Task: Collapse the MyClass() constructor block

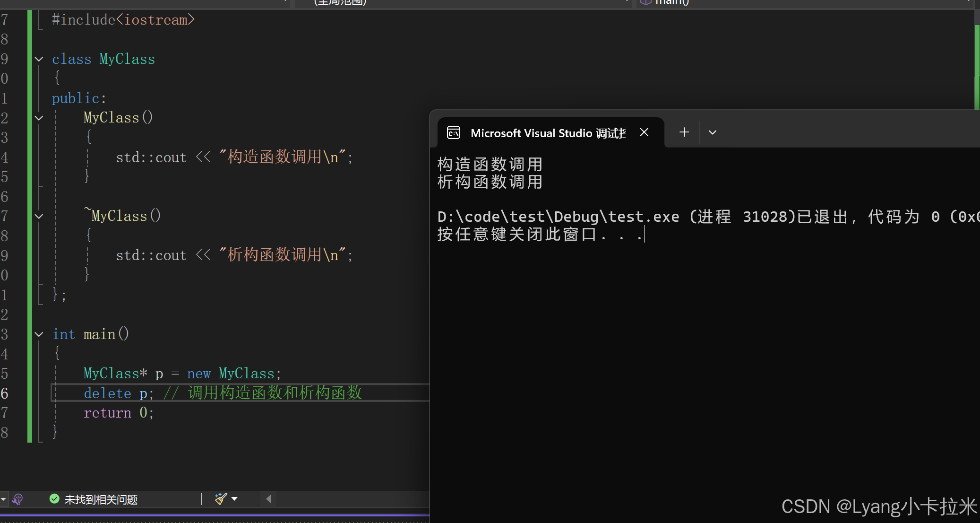Action: pos(39,118)
